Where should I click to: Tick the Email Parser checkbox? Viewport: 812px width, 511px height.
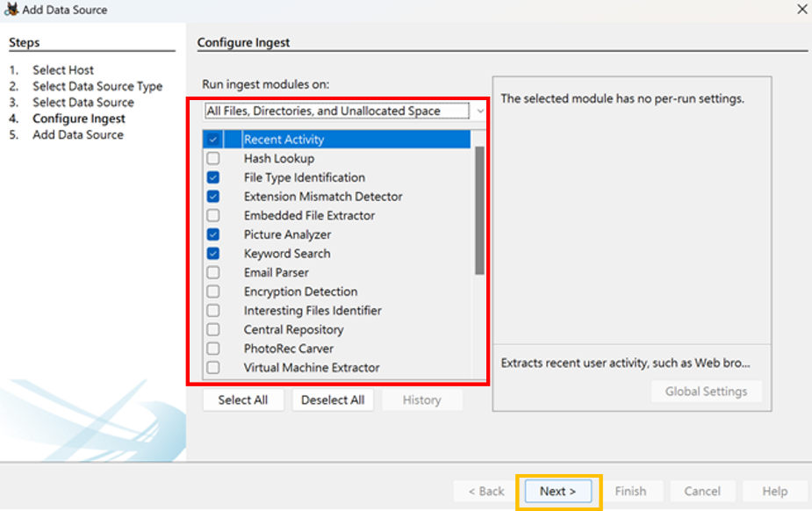pos(212,272)
